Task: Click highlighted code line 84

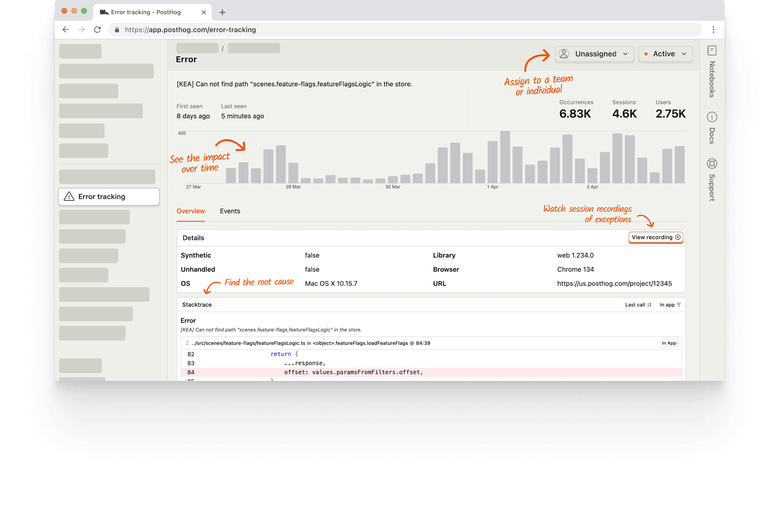Action: click(x=431, y=372)
